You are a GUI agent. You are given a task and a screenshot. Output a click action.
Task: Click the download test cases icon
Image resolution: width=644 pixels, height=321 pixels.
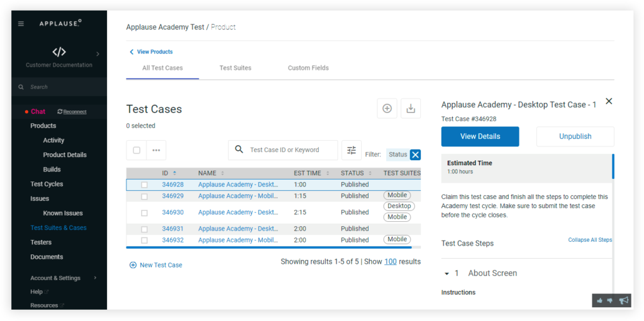click(x=411, y=109)
